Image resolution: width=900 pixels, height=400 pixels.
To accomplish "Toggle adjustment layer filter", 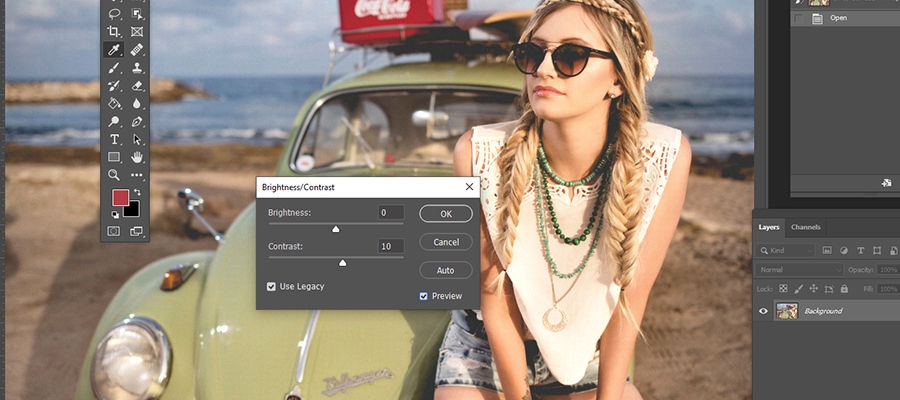I will pyautogui.click(x=844, y=250).
